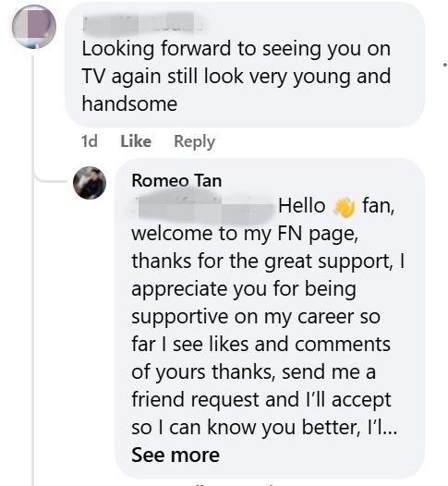Click the blurred tagged name in Romeo Tan's reply
Screen dimensions: 448x486
pyautogui.click(x=202, y=205)
